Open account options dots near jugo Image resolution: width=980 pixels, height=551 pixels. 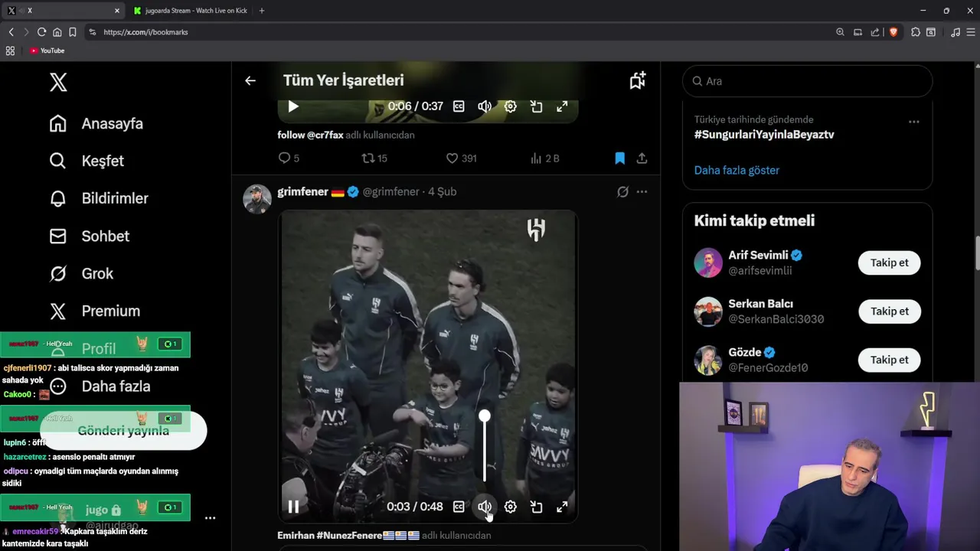point(210,518)
